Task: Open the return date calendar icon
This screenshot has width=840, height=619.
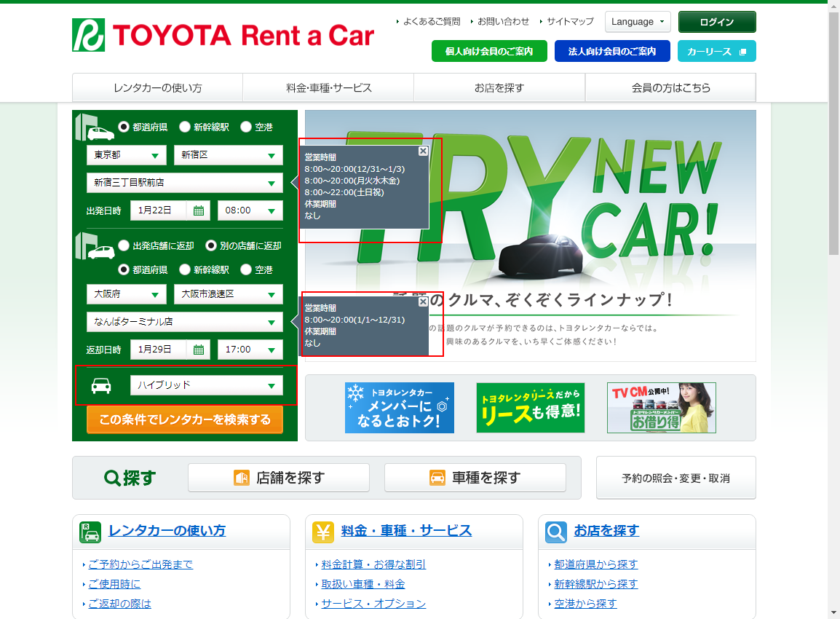Action: tap(199, 350)
